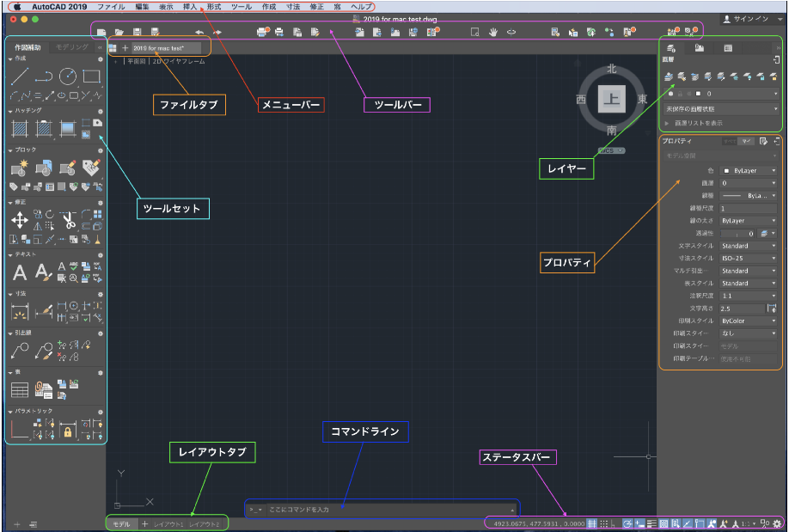Click the Undo arrow in the toolbar
The image size is (789, 532).
coord(199,32)
